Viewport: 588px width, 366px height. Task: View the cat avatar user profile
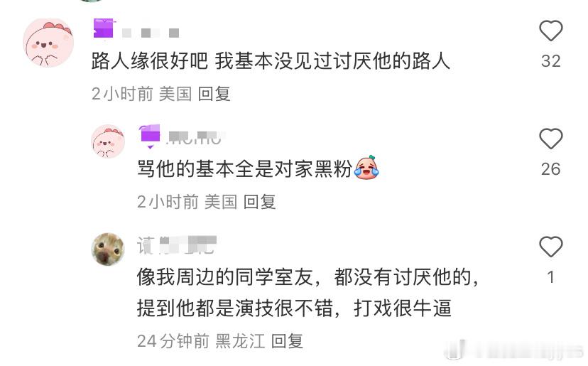coord(108,249)
